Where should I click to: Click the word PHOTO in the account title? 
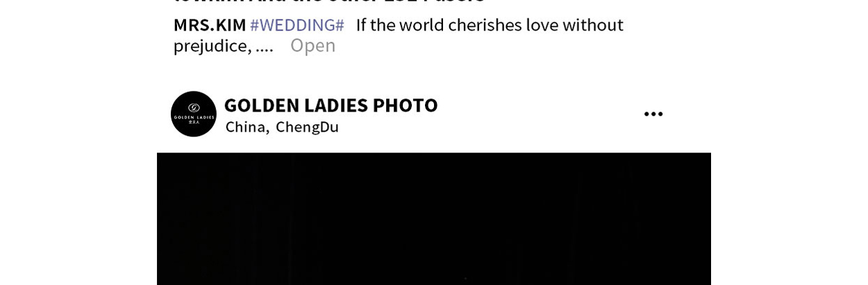405,105
